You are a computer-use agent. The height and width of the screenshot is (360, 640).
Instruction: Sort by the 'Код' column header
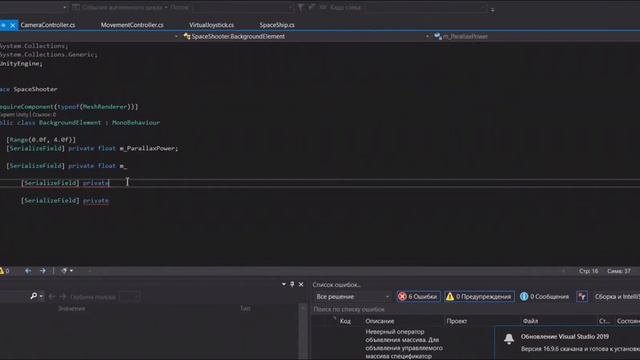click(345, 321)
